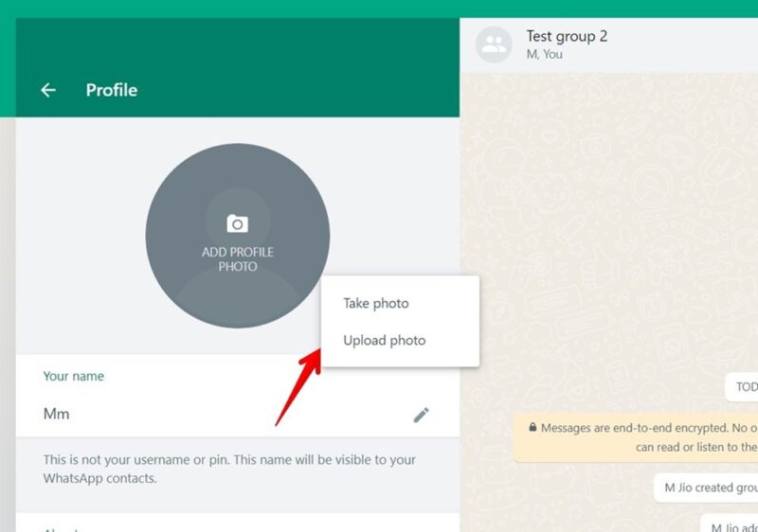Click the end-to-end encrypted notice
This screenshot has height=532, width=758.
point(636,437)
